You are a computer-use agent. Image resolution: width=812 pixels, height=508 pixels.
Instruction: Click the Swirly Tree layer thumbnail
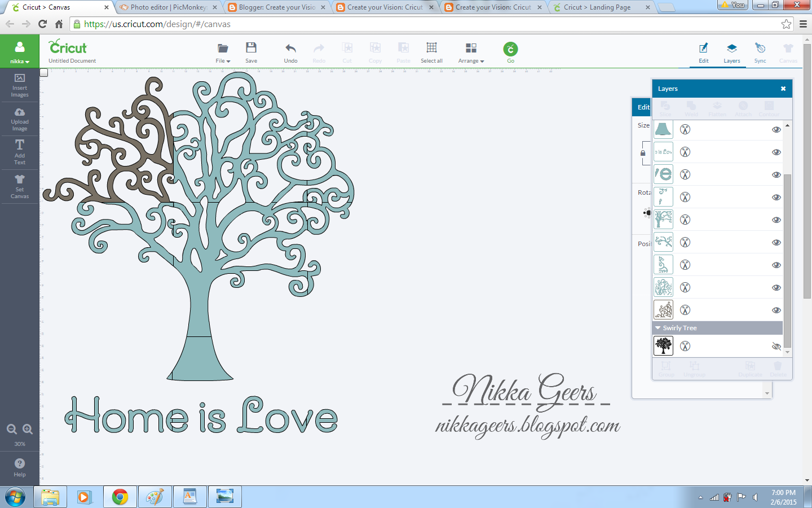(x=663, y=345)
